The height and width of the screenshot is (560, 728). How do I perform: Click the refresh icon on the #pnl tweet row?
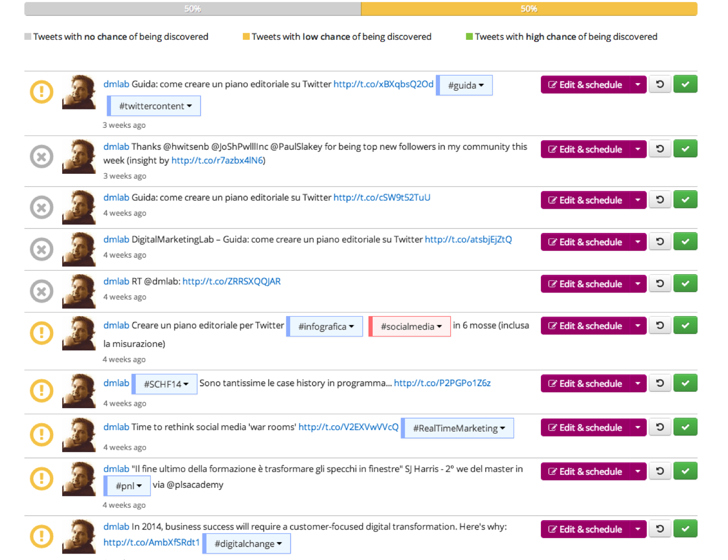coord(660,471)
